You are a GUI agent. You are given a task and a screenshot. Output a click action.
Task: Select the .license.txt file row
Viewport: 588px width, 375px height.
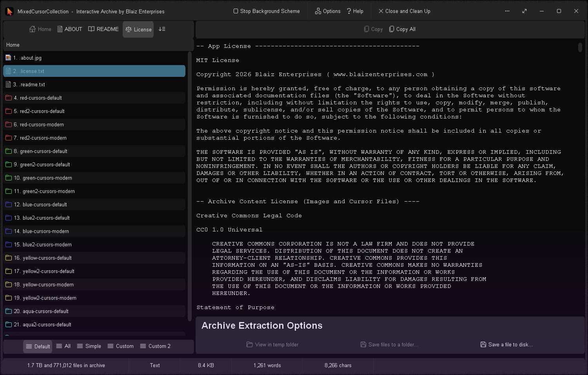tap(94, 71)
